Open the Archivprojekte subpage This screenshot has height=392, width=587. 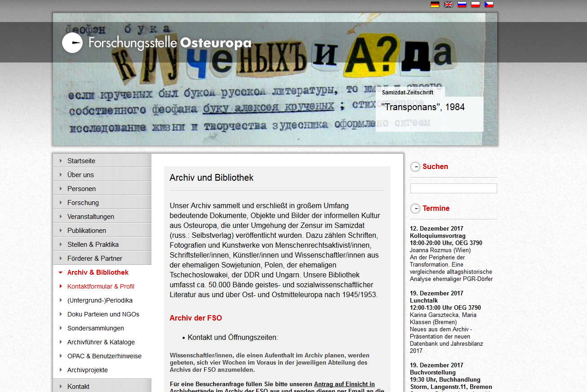click(x=88, y=370)
